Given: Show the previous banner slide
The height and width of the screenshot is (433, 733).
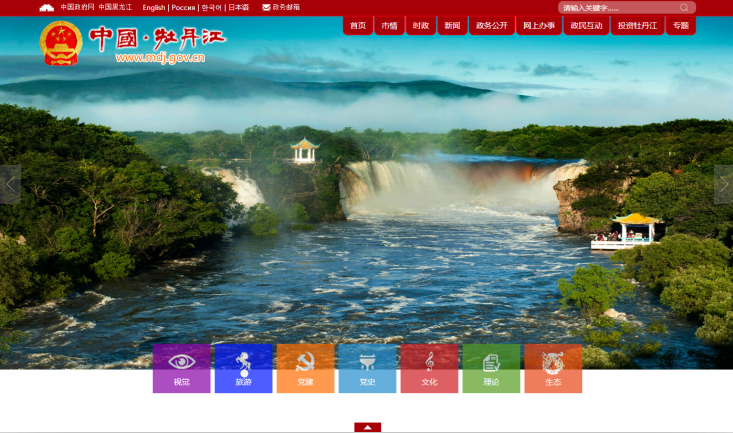Looking at the screenshot, I should click(10, 184).
